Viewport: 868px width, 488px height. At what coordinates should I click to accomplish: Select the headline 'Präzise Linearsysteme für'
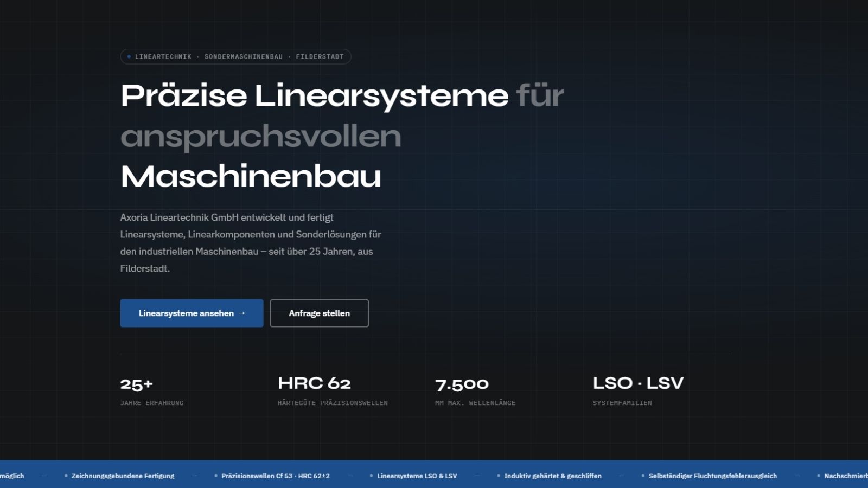tap(342, 95)
